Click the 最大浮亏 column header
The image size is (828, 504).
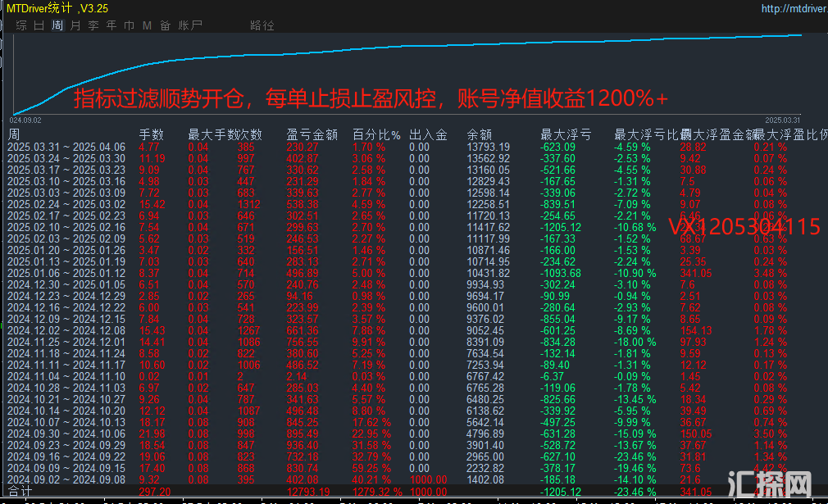click(x=565, y=134)
